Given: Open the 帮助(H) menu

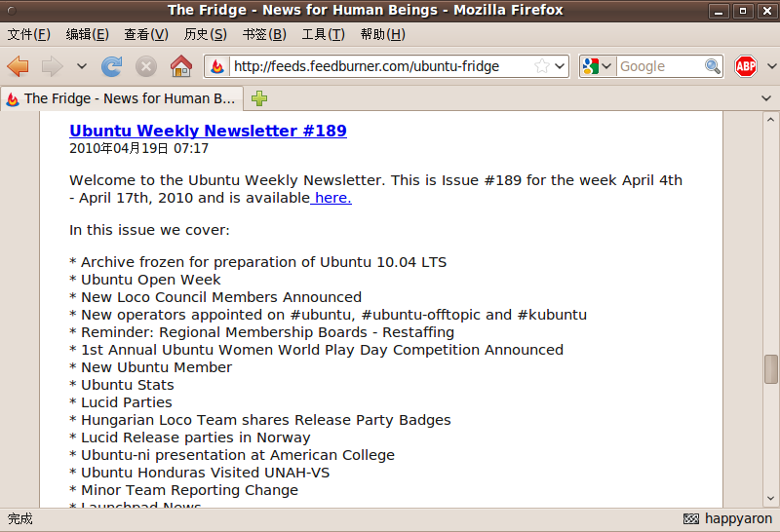Looking at the screenshot, I should click(x=383, y=34).
